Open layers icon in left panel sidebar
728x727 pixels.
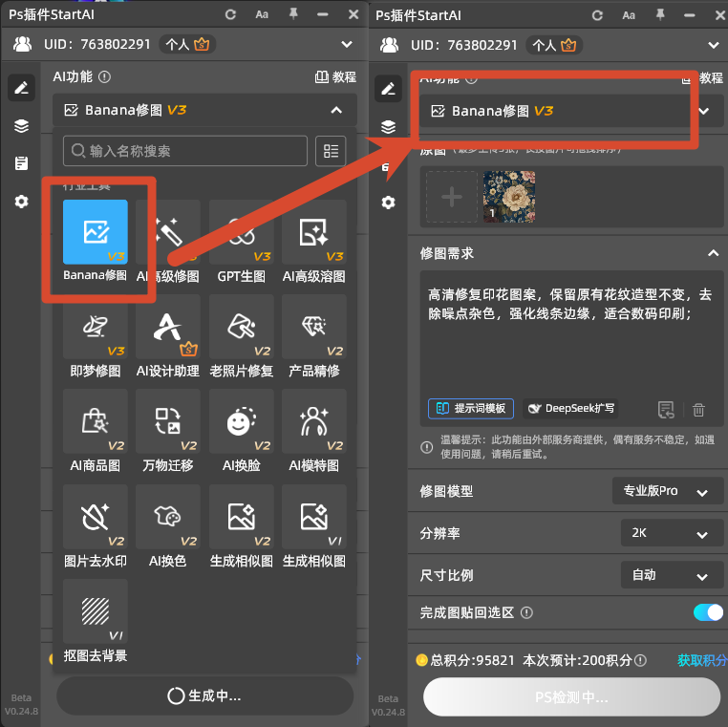(x=21, y=126)
